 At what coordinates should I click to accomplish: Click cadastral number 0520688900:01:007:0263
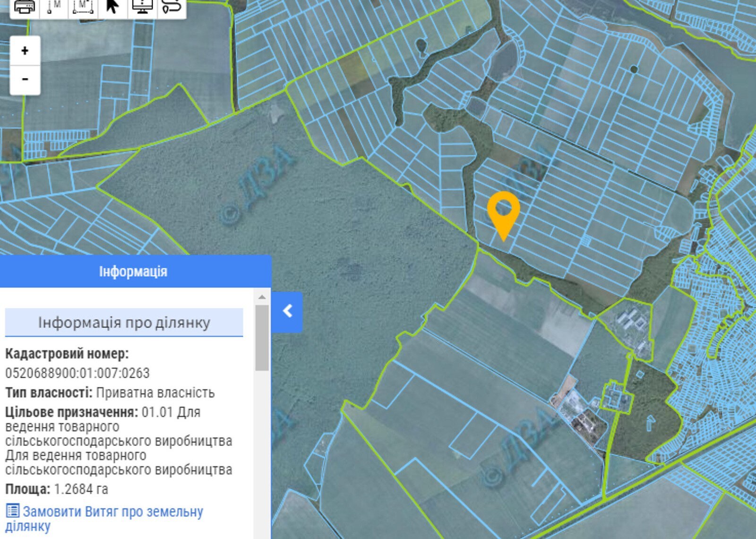[77, 373]
